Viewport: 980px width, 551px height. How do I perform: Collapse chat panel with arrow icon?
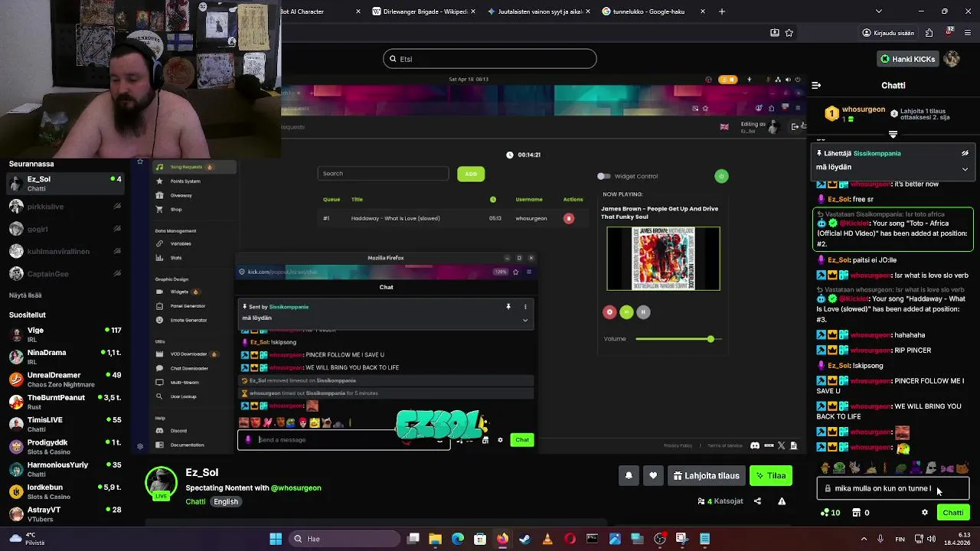pos(816,86)
